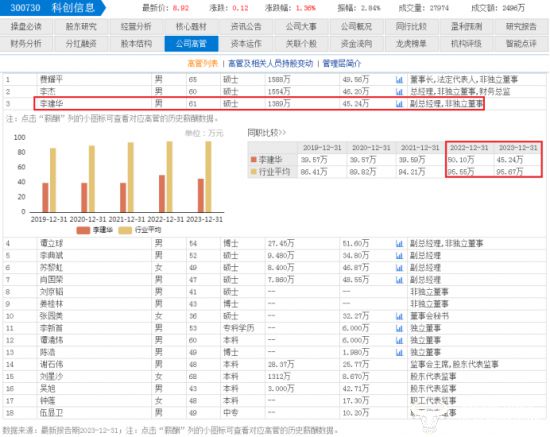Go to 关联个股 tab
Screen dimensions: 550x437
coord(301,44)
